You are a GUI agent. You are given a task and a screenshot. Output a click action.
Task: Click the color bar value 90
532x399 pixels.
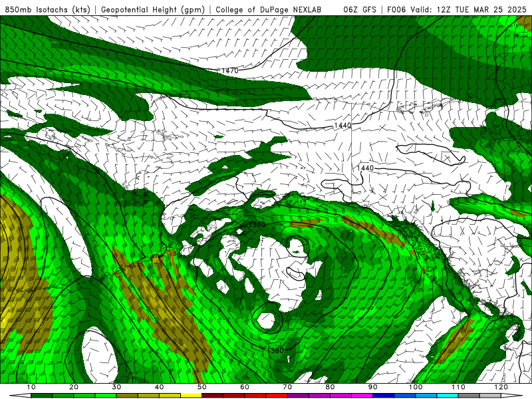tap(373, 387)
